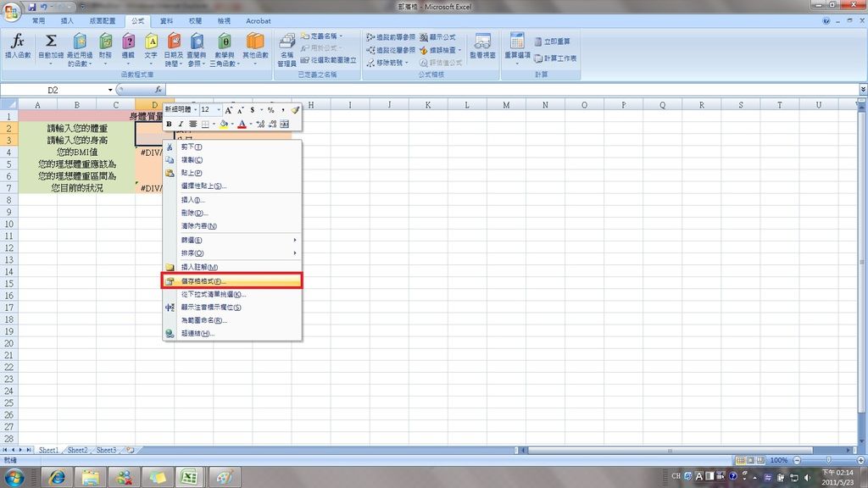
Task: Expand Sort (排序) submenu in context menu
Action: click(295, 252)
